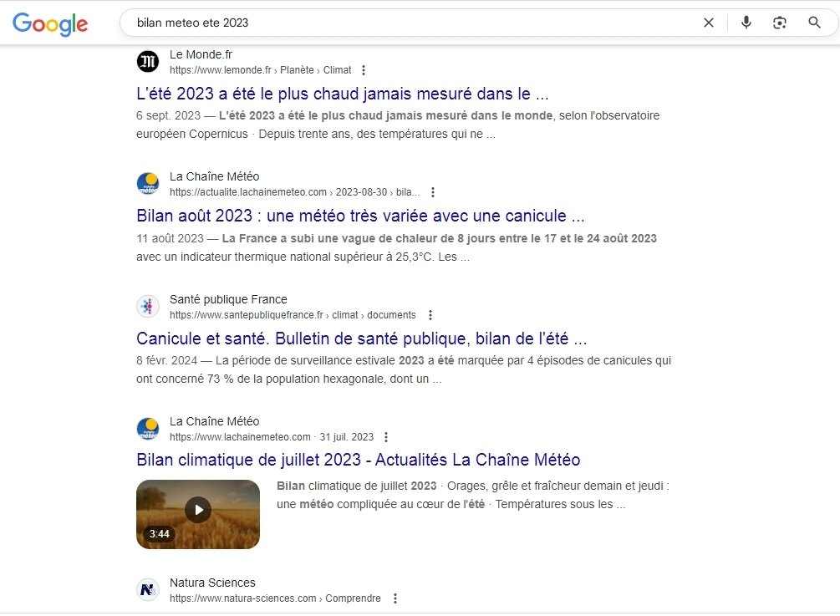The width and height of the screenshot is (840, 616).
Task: Open "Canicule et santé" bulletin link
Action: (362, 339)
